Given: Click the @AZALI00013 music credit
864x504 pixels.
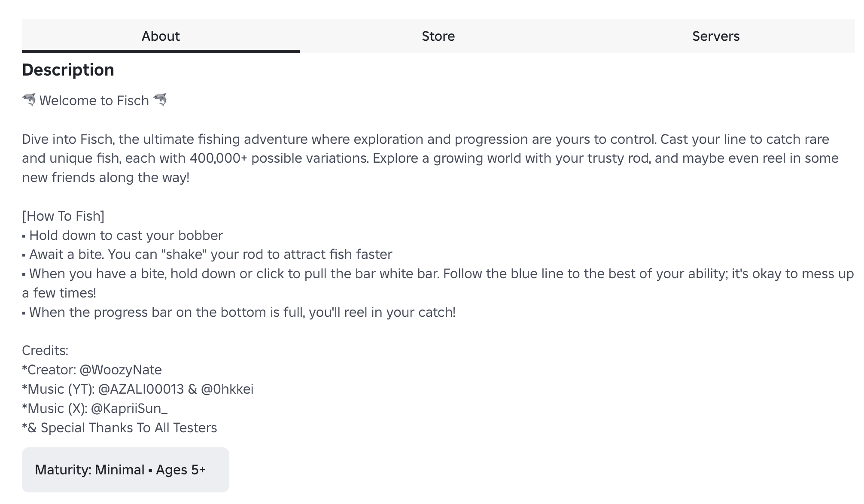Looking at the screenshot, I should pyautogui.click(x=141, y=389).
